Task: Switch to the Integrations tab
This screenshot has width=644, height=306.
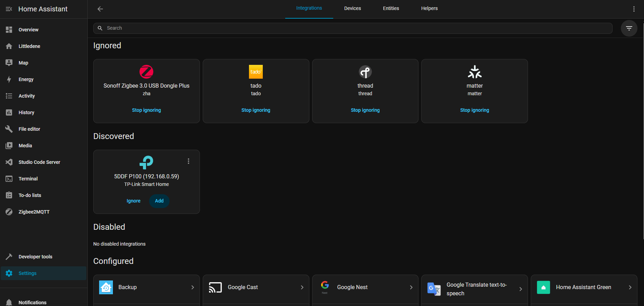Action: click(309, 8)
